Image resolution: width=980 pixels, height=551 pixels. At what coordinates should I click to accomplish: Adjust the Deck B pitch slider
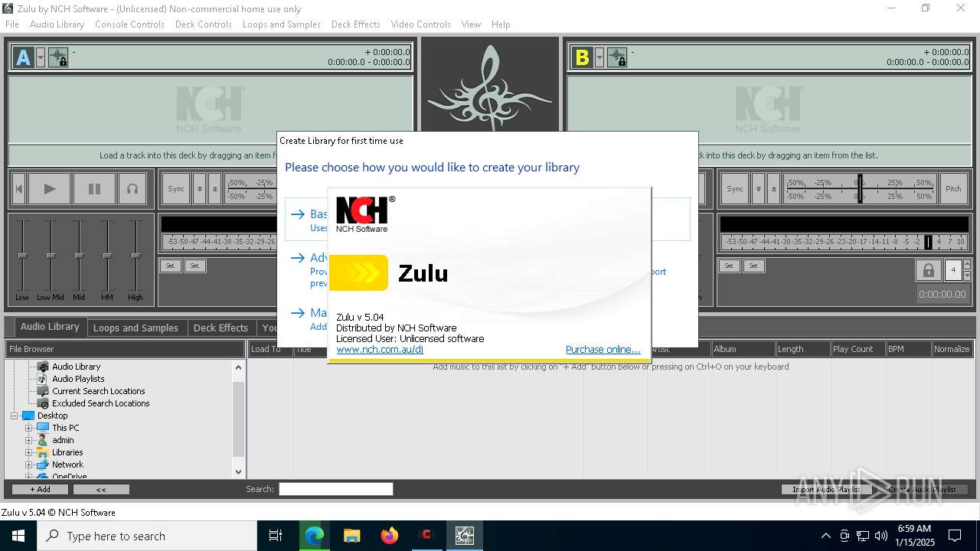(x=859, y=189)
